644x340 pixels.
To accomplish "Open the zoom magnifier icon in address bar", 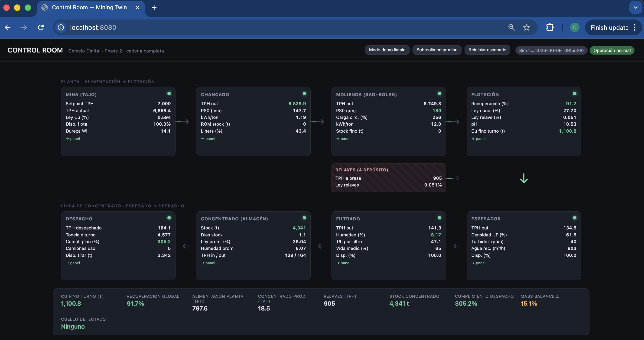I will (x=511, y=27).
